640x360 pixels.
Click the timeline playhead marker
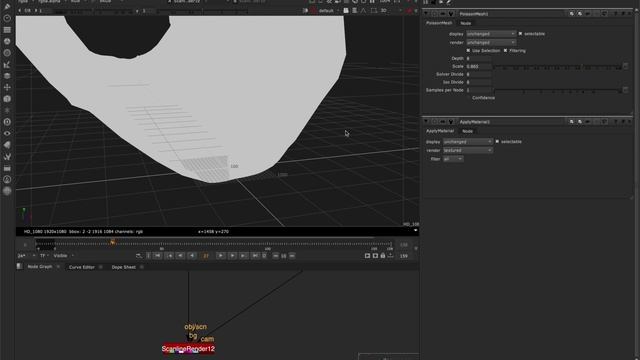point(112,242)
